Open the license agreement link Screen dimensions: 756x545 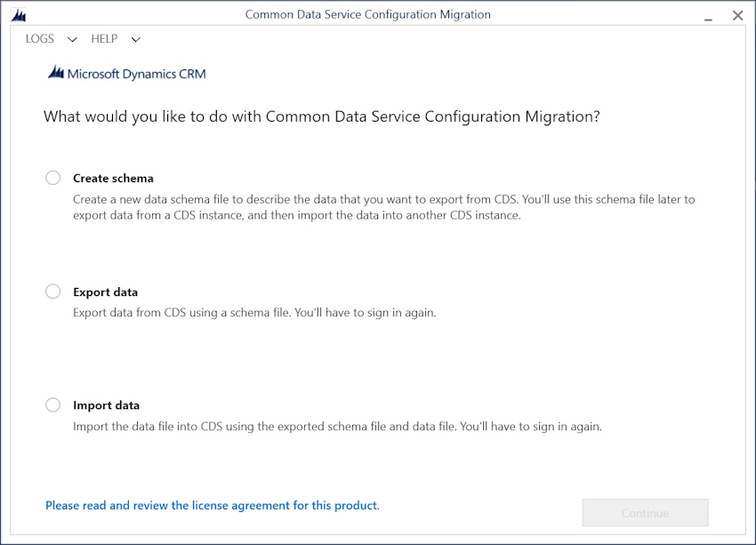(x=213, y=506)
